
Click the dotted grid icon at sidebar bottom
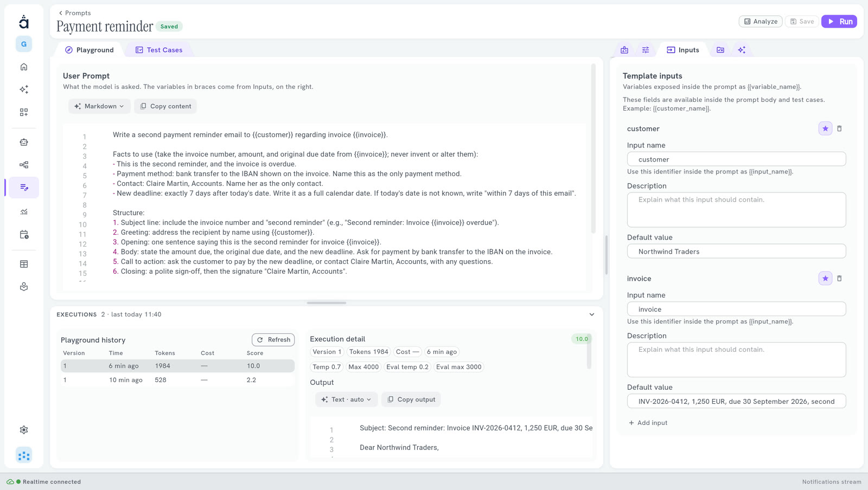point(24,455)
